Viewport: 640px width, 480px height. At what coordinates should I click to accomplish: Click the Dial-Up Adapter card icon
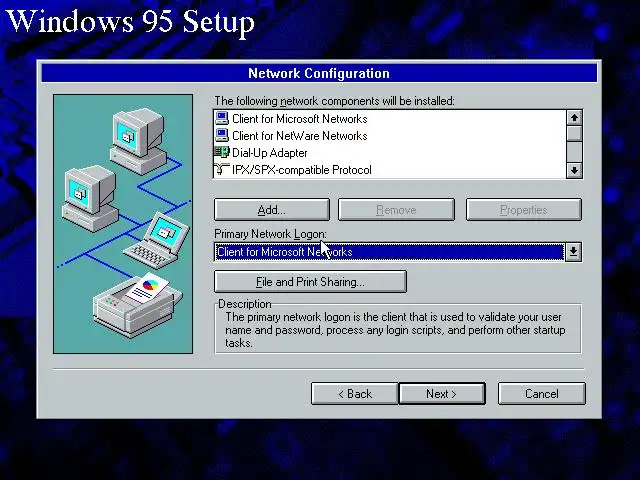222,152
